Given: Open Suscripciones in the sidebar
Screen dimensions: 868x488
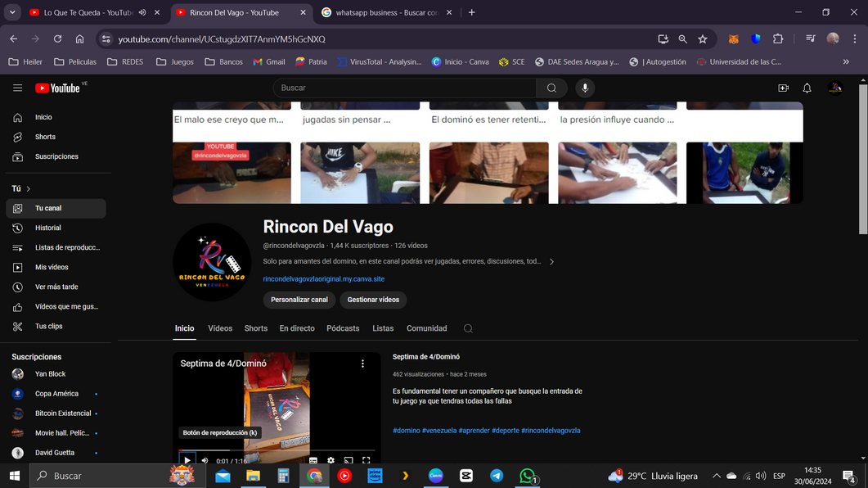Looking at the screenshot, I should point(56,156).
